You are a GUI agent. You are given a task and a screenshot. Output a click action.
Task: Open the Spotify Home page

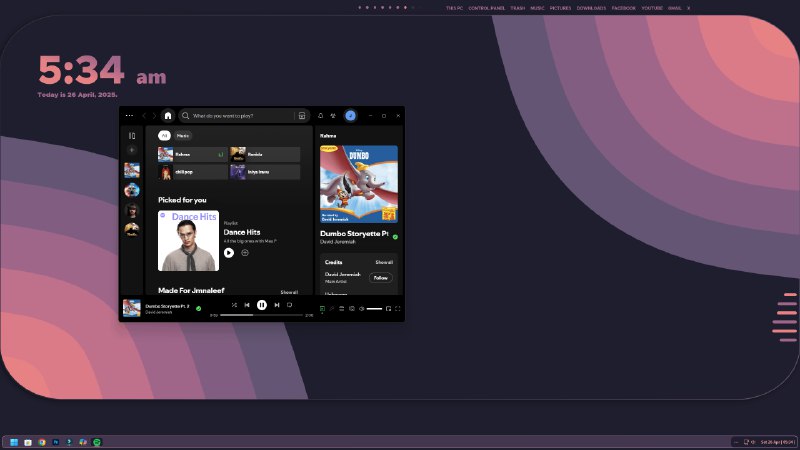point(168,116)
